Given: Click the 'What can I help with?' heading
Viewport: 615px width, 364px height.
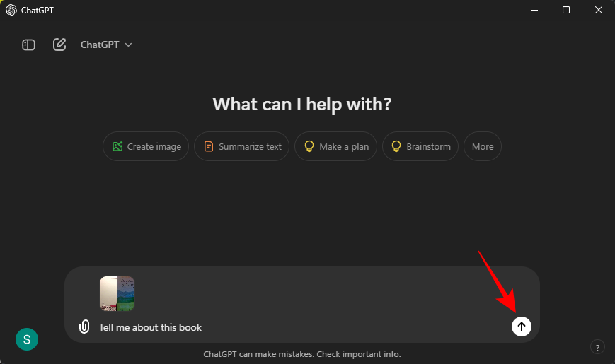Looking at the screenshot, I should pos(302,105).
